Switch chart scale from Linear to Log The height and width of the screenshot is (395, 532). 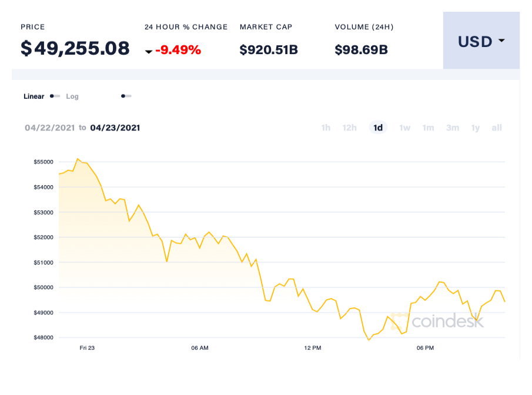click(72, 96)
